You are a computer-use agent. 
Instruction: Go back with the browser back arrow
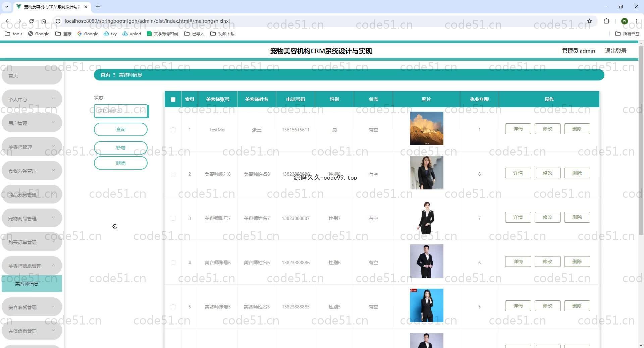7,21
